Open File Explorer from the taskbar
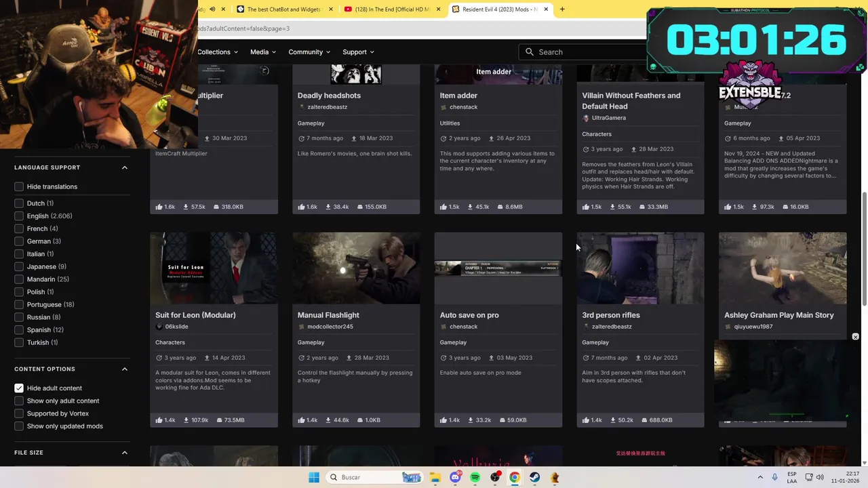Image resolution: width=868 pixels, height=488 pixels. click(435, 477)
